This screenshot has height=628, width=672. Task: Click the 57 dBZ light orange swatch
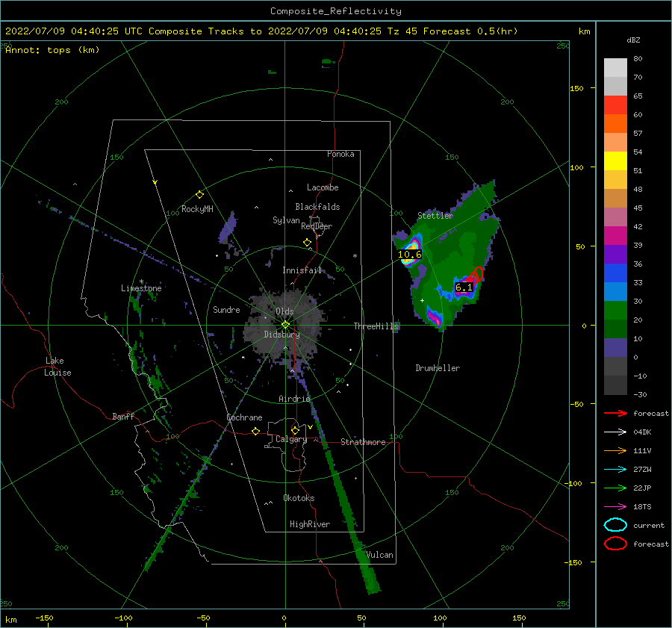(x=615, y=142)
